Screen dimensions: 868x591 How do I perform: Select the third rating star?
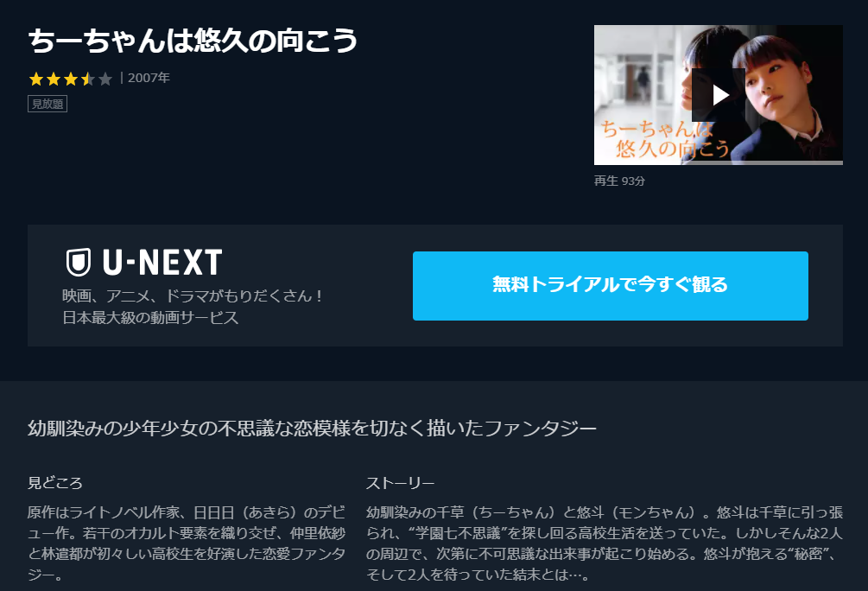click(x=70, y=79)
